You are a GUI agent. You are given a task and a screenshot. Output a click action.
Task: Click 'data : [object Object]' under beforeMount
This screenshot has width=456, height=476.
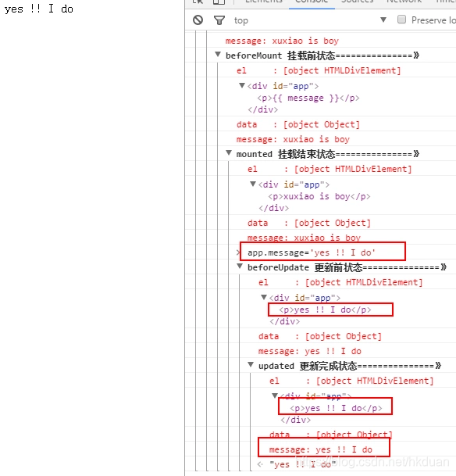click(x=298, y=125)
